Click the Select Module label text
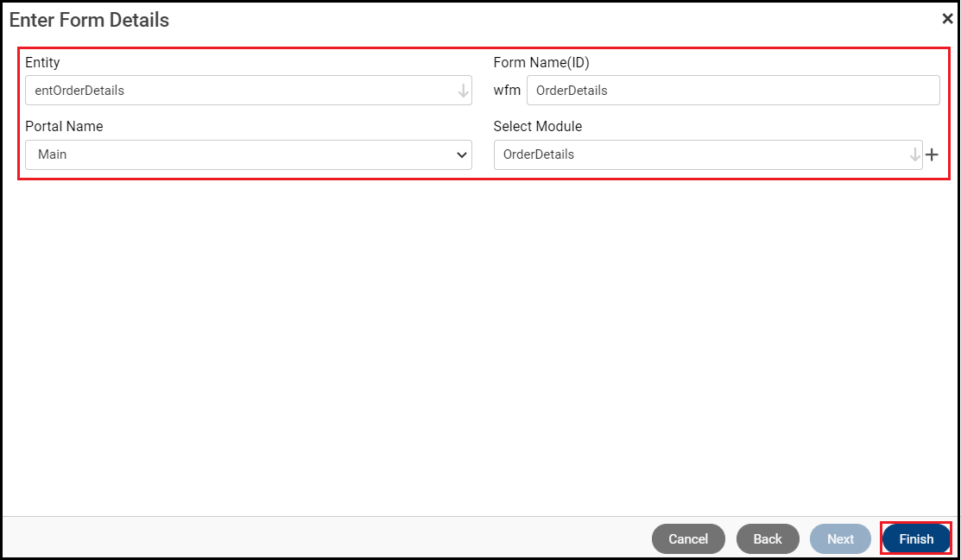 536,126
